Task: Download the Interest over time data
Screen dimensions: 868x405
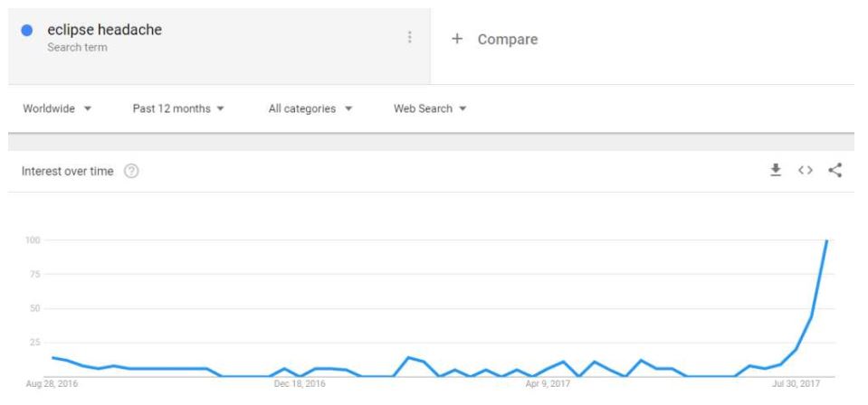Action: 776,171
